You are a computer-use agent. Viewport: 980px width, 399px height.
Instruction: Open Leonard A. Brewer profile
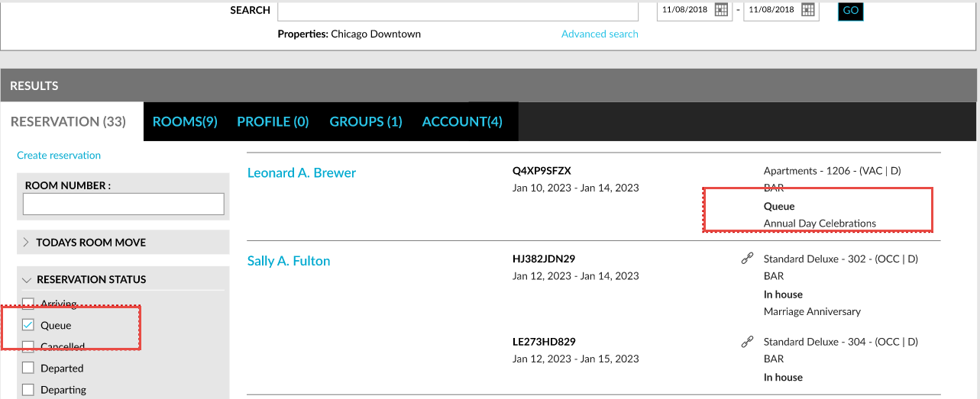302,172
